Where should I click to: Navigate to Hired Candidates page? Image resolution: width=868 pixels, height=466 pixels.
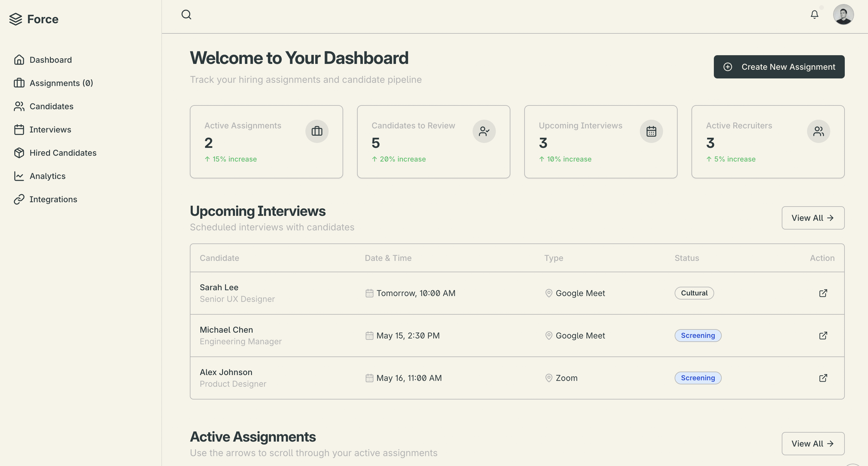coord(63,153)
